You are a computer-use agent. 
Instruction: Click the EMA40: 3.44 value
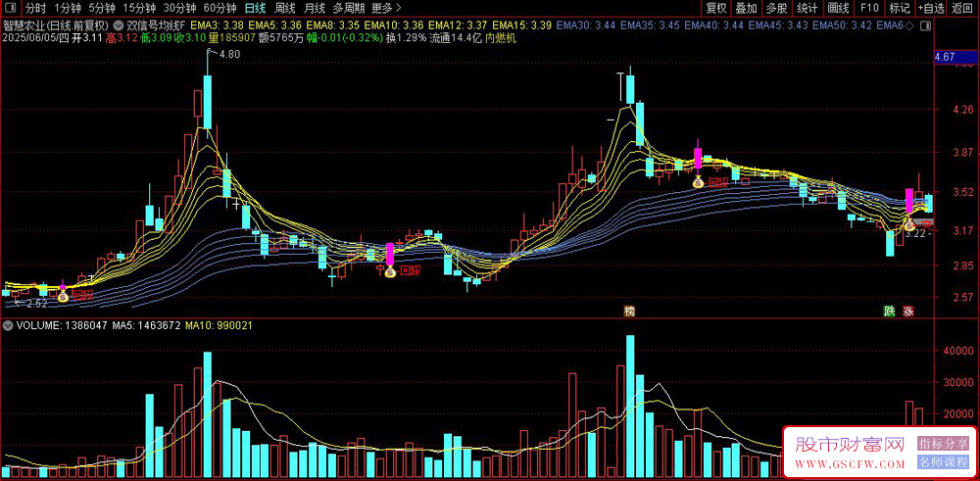(714, 25)
